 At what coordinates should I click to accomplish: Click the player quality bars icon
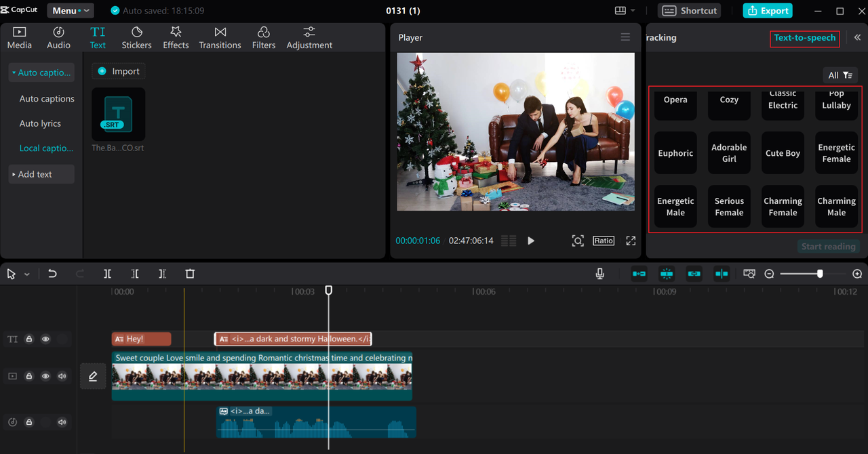(509, 241)
